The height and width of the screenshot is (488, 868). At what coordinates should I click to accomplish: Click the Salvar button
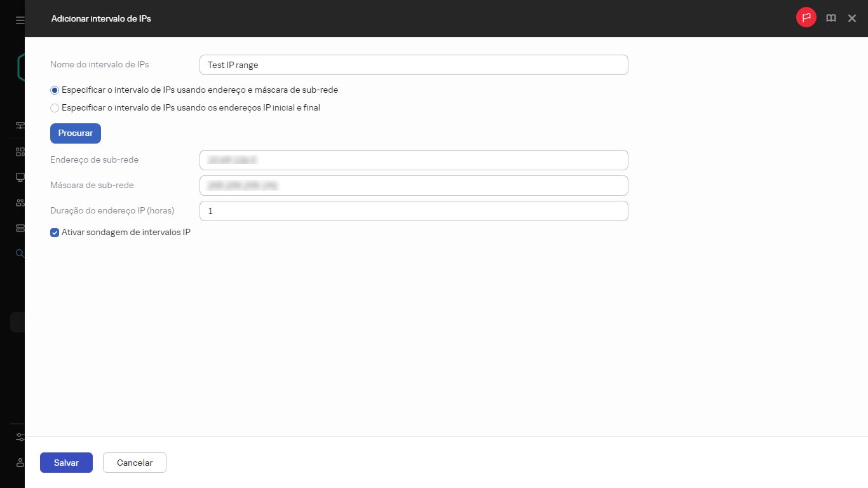pyautogui.click(x=66, y=463)
